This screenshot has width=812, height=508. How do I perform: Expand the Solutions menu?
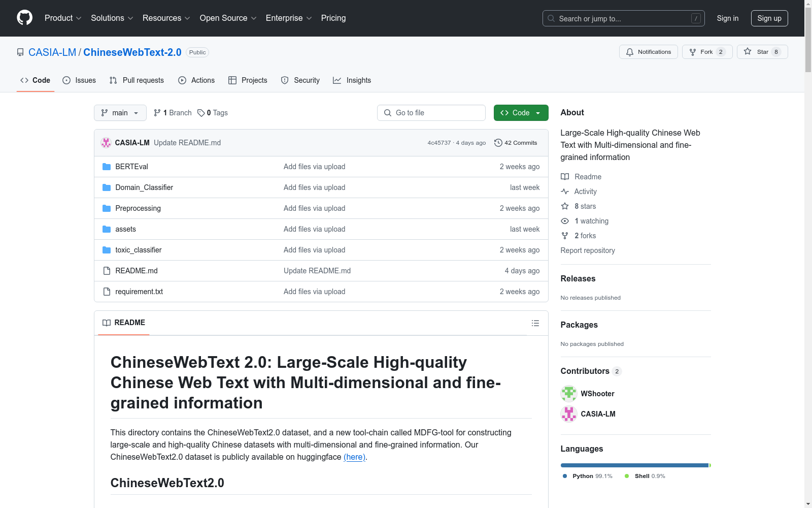point(112,18)
